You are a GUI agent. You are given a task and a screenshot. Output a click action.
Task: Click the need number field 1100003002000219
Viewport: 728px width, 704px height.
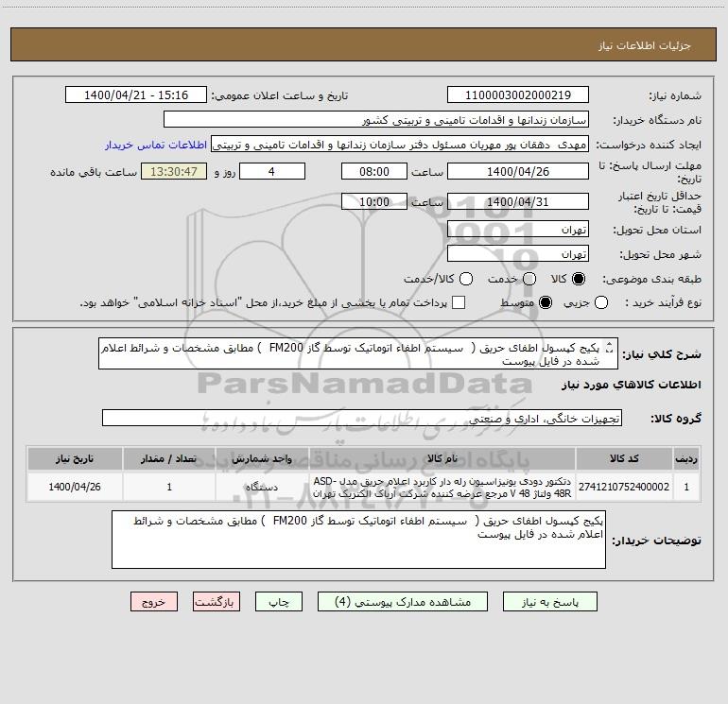coord(518,94)
